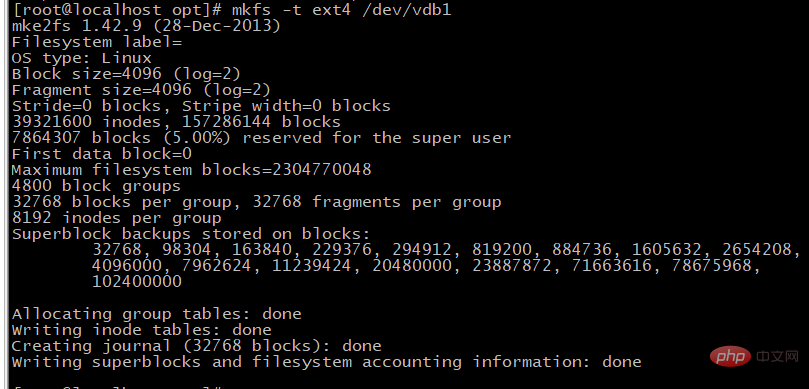Click the Allocating group tables: done line
This screenshot has height=389, width=809.
click(156, 314)
